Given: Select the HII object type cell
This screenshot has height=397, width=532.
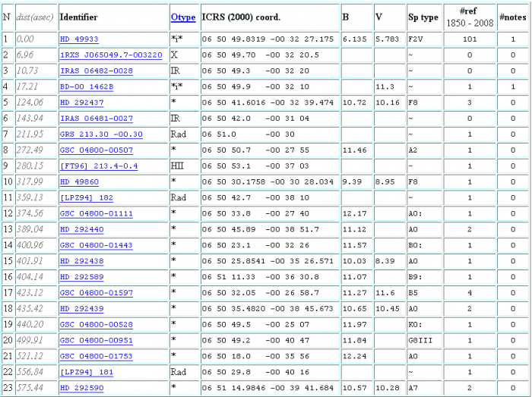Looking at the screenshot, I should coord(177,166).
